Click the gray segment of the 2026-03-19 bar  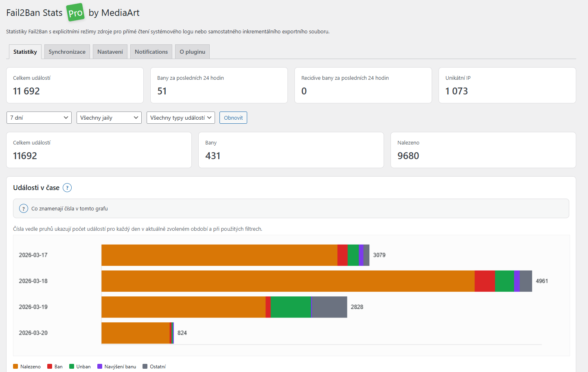(329, 307)
